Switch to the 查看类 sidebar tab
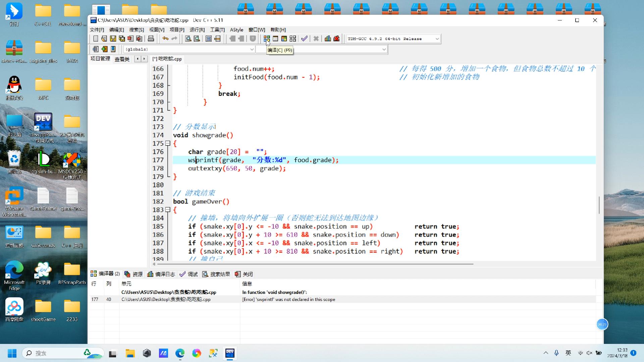 pyautogui.click(x=122, y=59)
